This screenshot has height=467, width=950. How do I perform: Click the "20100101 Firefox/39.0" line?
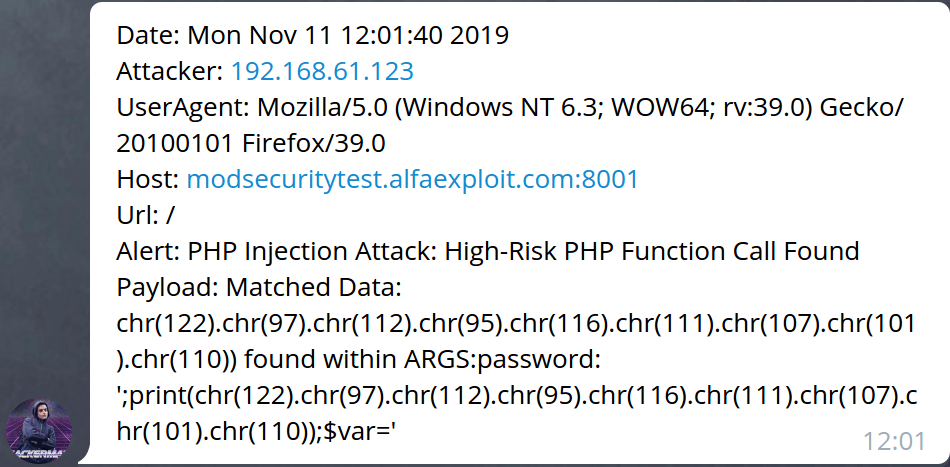tap(252, 144)
